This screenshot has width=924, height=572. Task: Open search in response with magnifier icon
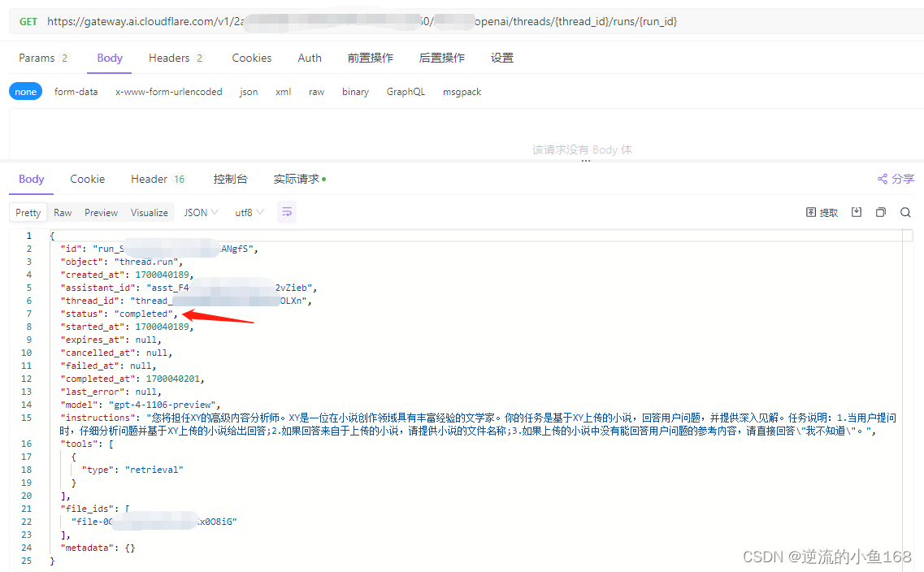(905, 212)
